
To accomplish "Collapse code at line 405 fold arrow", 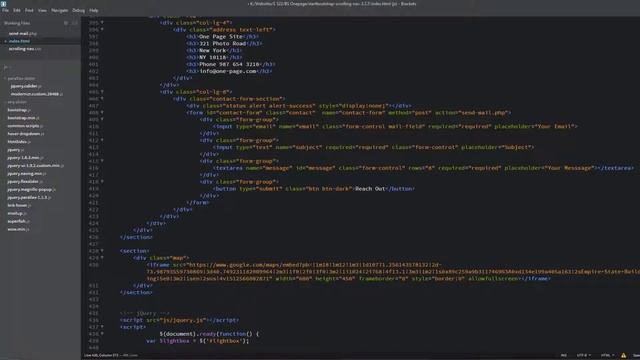I will [x=102, y=92].
